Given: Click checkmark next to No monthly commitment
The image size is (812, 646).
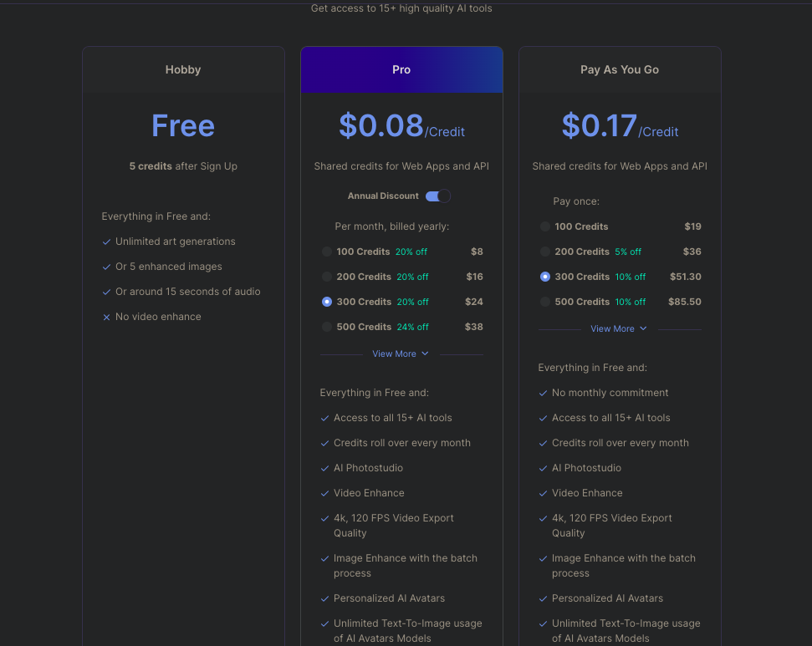Looking at the screenshot, I should point(543,394).
